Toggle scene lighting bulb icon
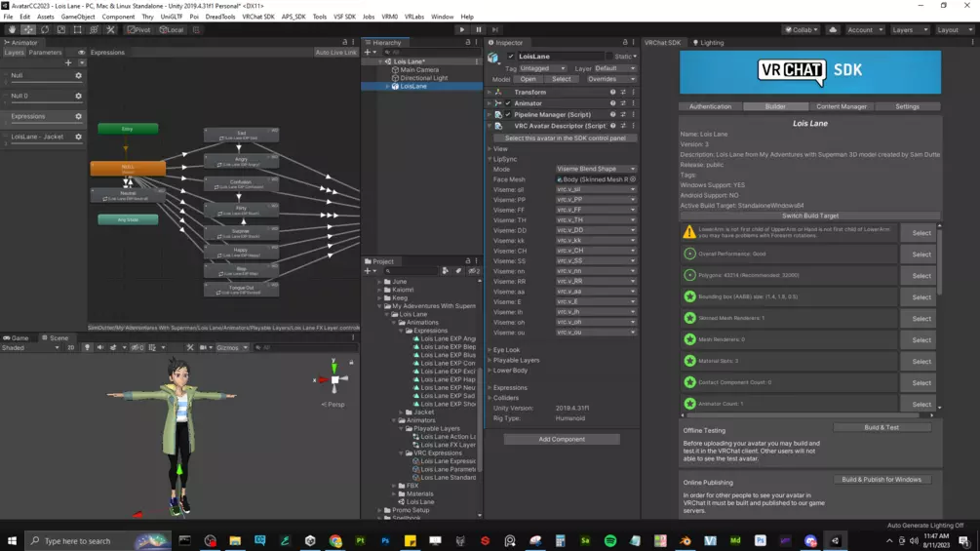This screenshot has height=551, width=980. pyautogui.click(x=87, y=348)
